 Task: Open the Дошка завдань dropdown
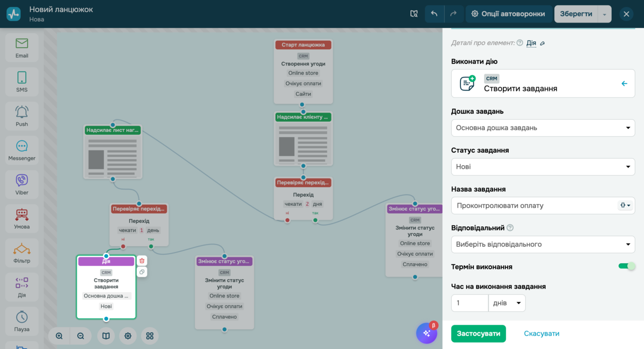[543, 128]
